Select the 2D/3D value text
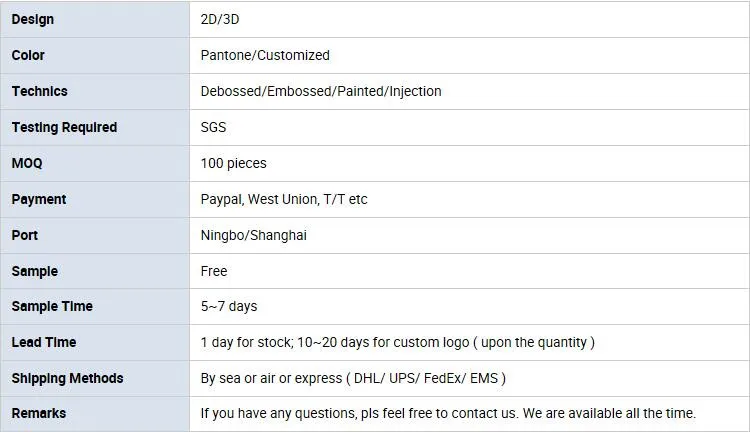Screen dimensions: 750x432 pos(220,19)
